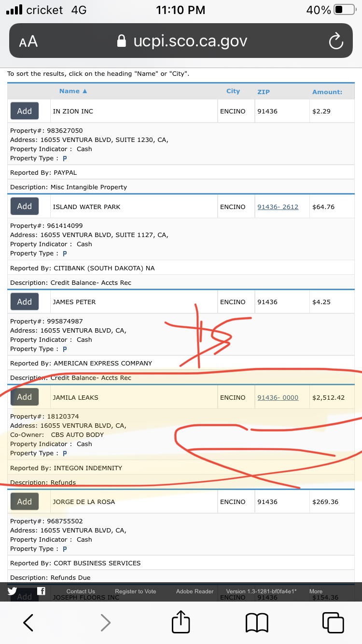Open Adobe Reader footer link

click(195, 591)
